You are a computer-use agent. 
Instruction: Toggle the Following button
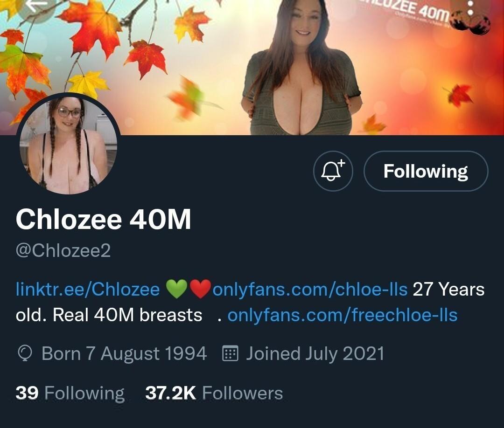(426, 171)
